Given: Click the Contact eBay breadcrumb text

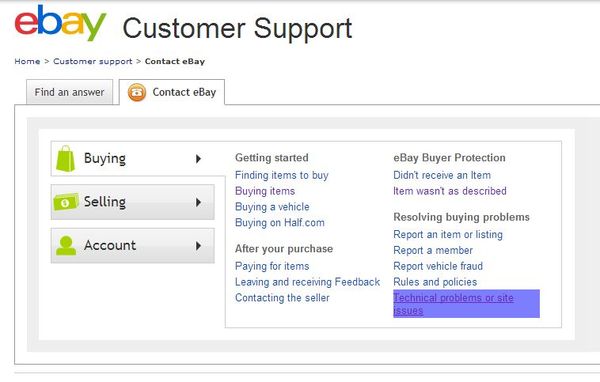Looking at the screenshot, I should [175, 61].
